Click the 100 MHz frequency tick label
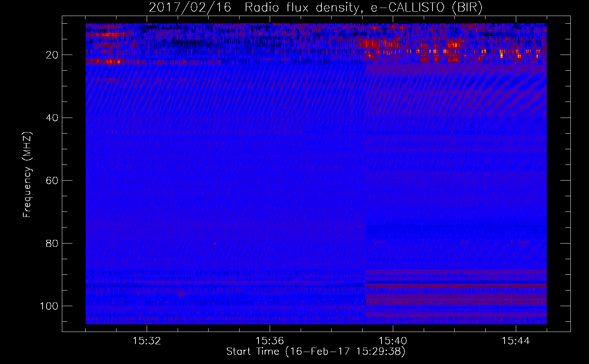Image resolution: width=589 pixels, height=364 pixels. [x=49, y=306]
